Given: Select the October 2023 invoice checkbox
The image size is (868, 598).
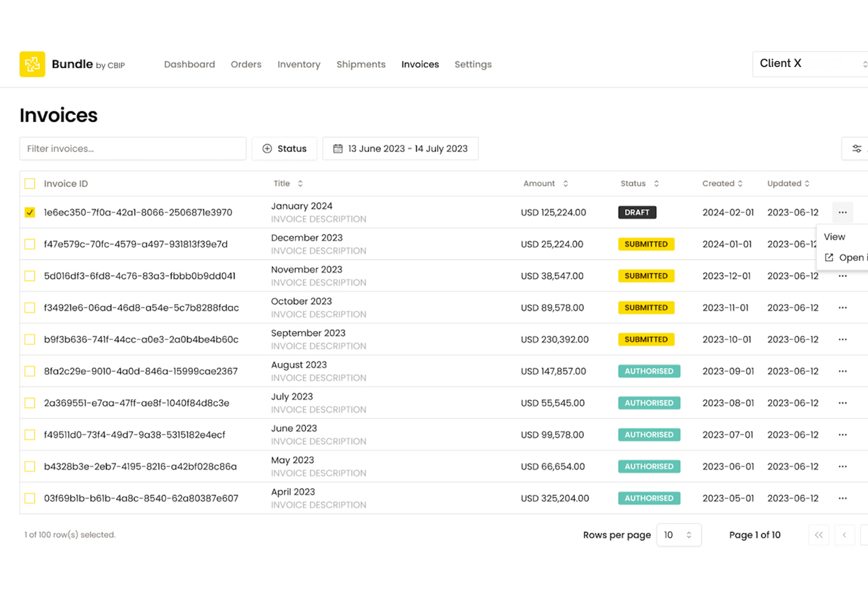Looking at the screenshot, I should (x=30, y=307).
